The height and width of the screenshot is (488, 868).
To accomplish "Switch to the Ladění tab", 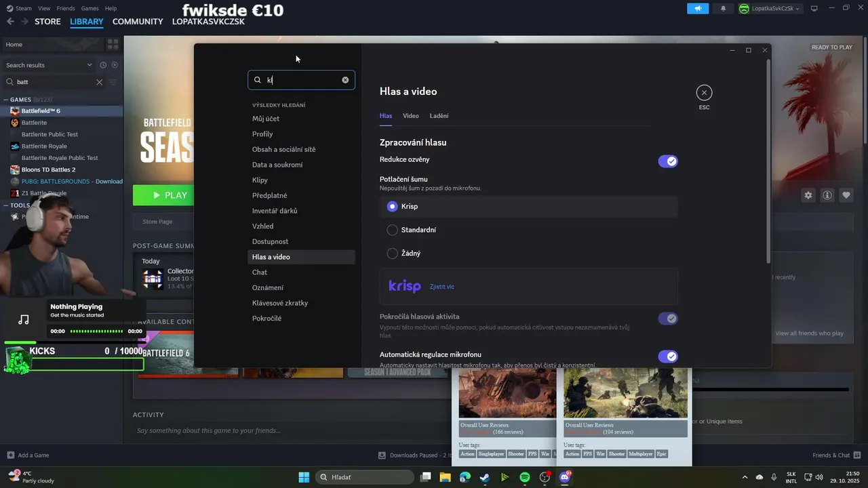I will click(439, 116).
